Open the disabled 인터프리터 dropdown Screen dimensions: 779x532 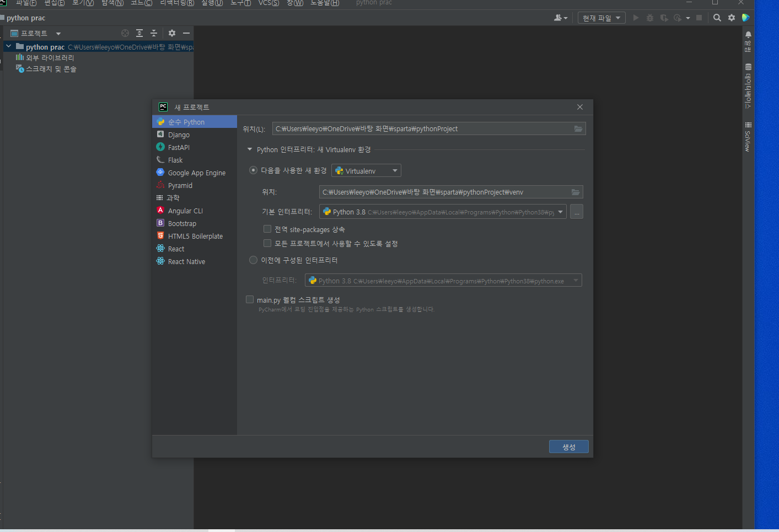point(443,281)
